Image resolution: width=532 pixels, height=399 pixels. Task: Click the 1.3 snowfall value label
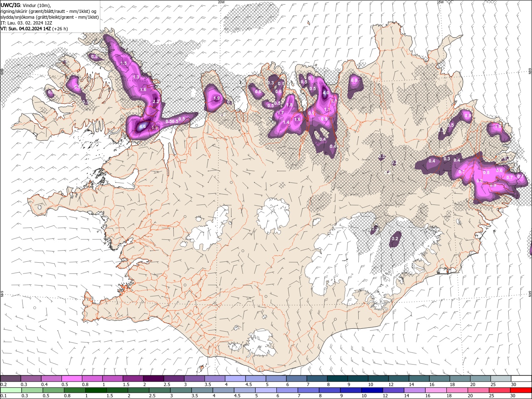(x=136, y=77)
